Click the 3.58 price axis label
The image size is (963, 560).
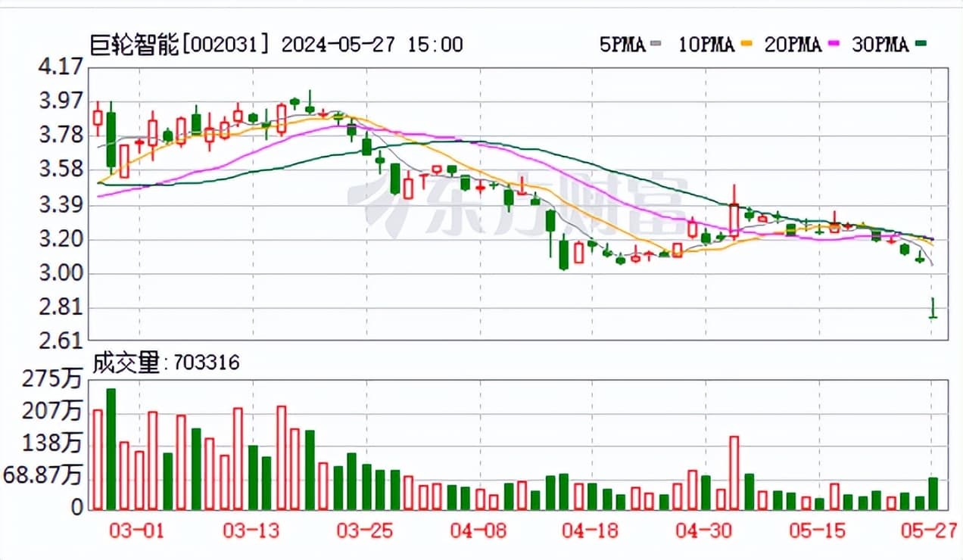click(x=60, y=170)
